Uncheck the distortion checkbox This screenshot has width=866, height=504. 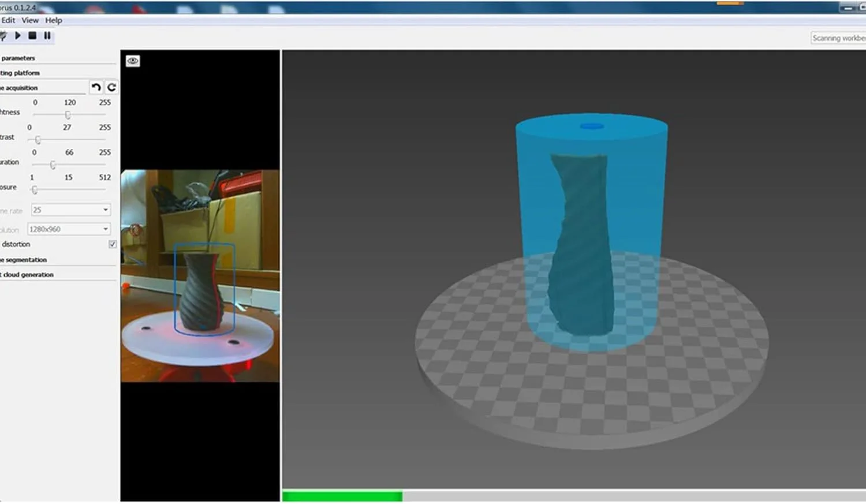click(113, 244)
